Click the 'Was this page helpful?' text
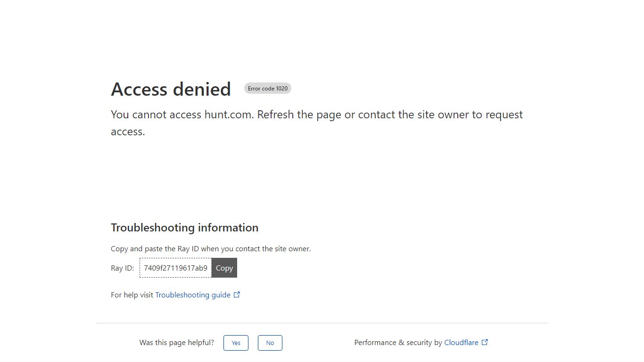This screenshot has height=362, width=644. [177, 343]
